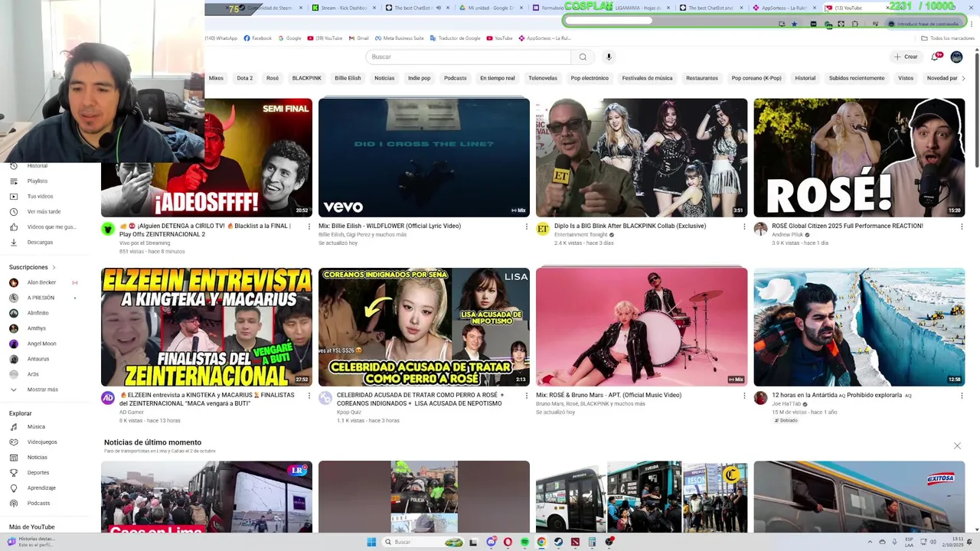Open Chrome from the taskbar
The image size is (980, 551).
tap(541, 542)
